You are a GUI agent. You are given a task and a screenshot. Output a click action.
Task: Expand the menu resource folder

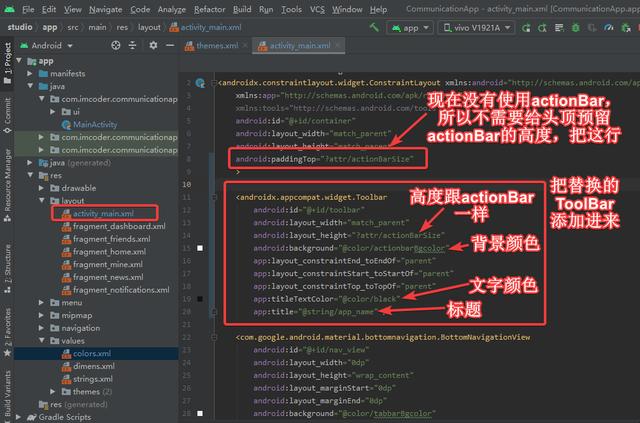41,303
